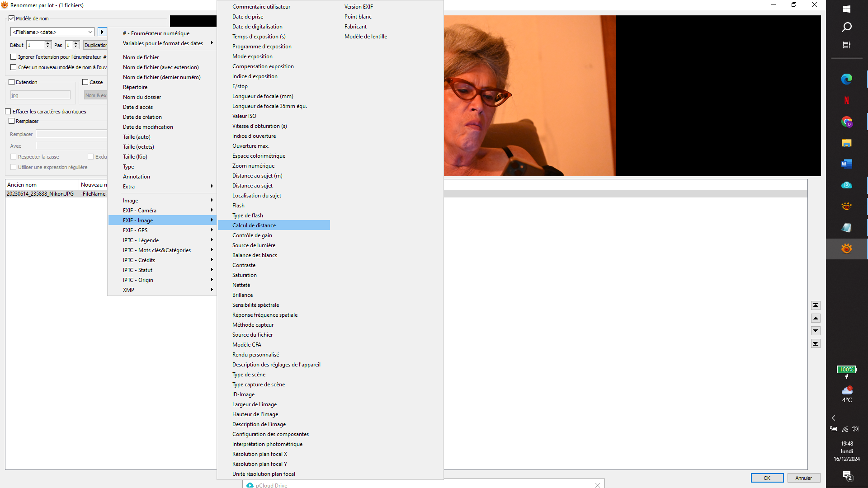Check Effacer les caractères diacritiques
This screenshot has height=488, width=868.
coord(8,112)
